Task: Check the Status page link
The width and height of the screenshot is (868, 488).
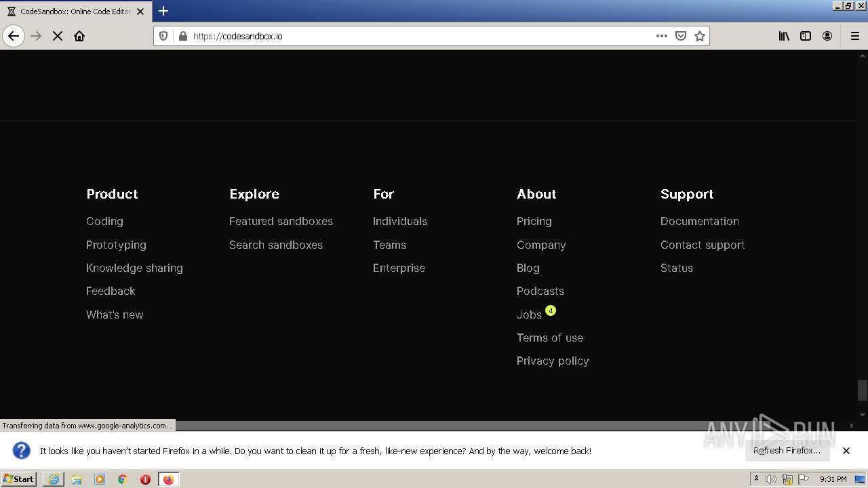Action: pyautogui.click(x=677, y=268)
